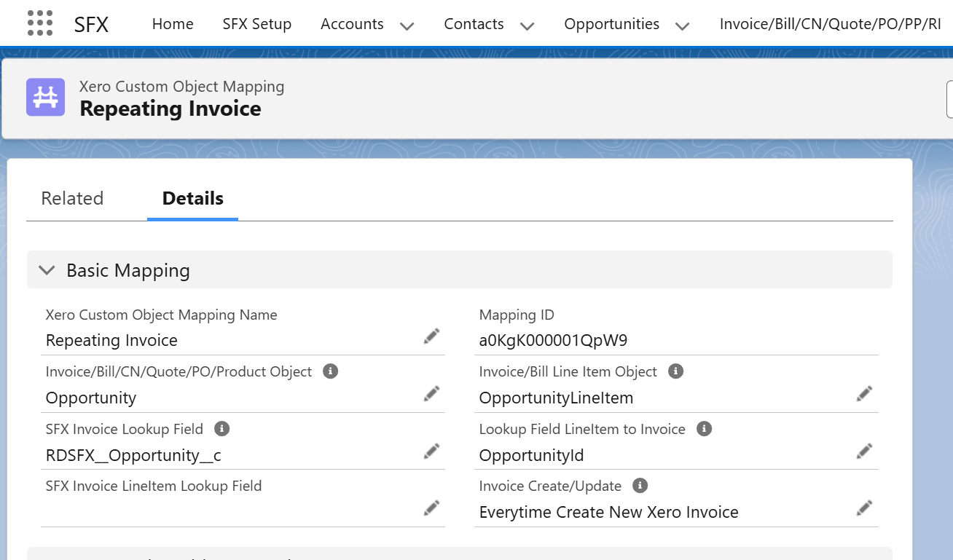Edit the OpportunityId lookup field
The width and height of the screenshot is (953, 560).
[x=864, y=451]
